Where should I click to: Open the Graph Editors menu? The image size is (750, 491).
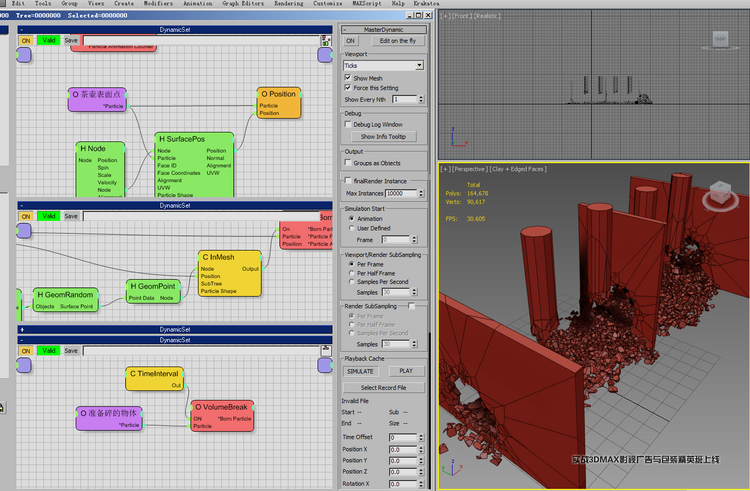point(243,3)
